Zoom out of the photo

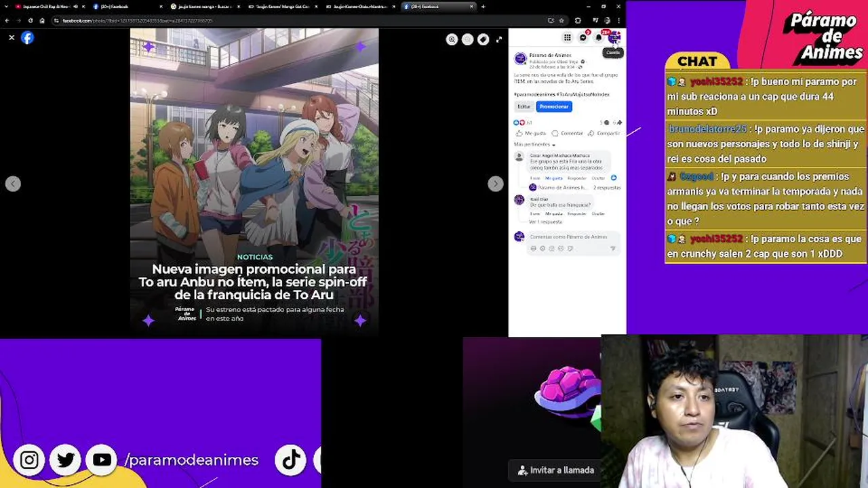[x=467, y=39]
